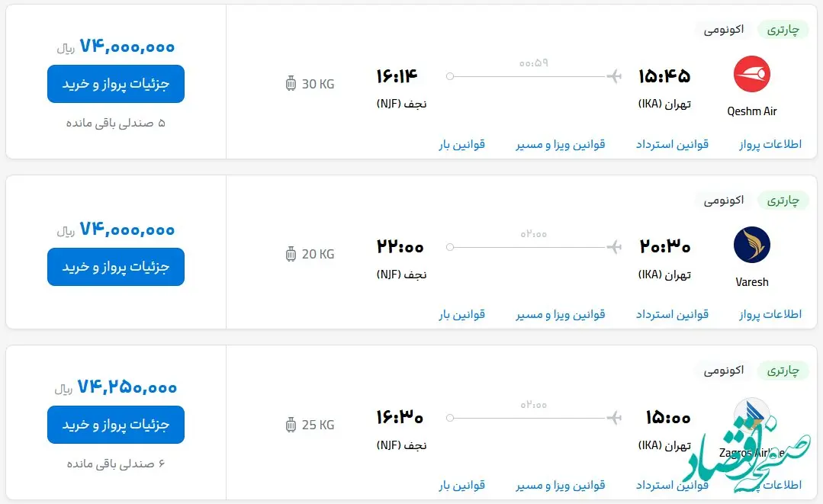
Task: Click the baggage icon next to 30 KG
Action: (x=291, y=84)
